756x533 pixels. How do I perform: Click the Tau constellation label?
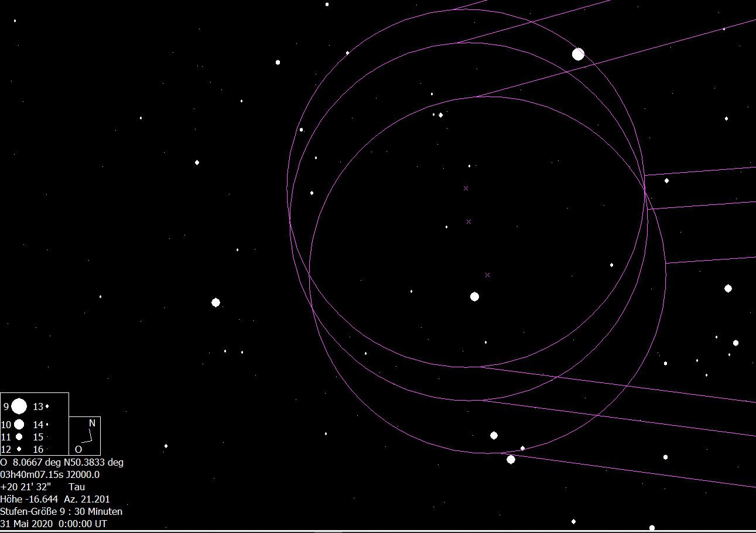pyautogui.click(x=77, y=487)
